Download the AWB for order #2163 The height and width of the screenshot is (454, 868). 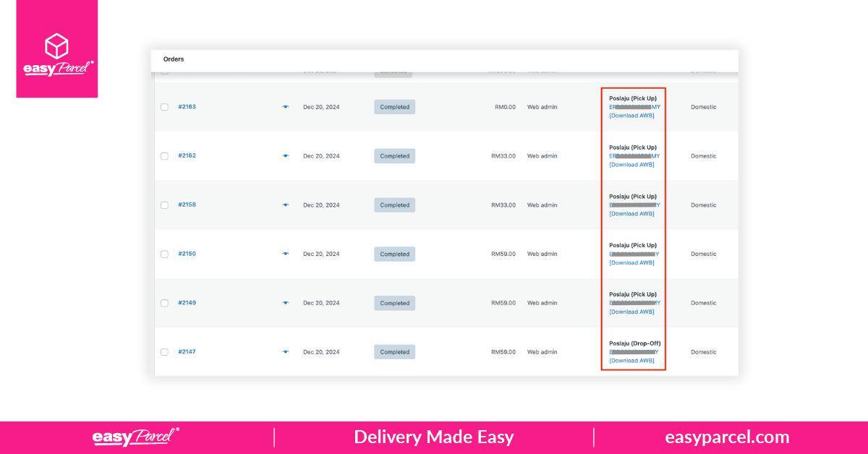tap(631, 116)
